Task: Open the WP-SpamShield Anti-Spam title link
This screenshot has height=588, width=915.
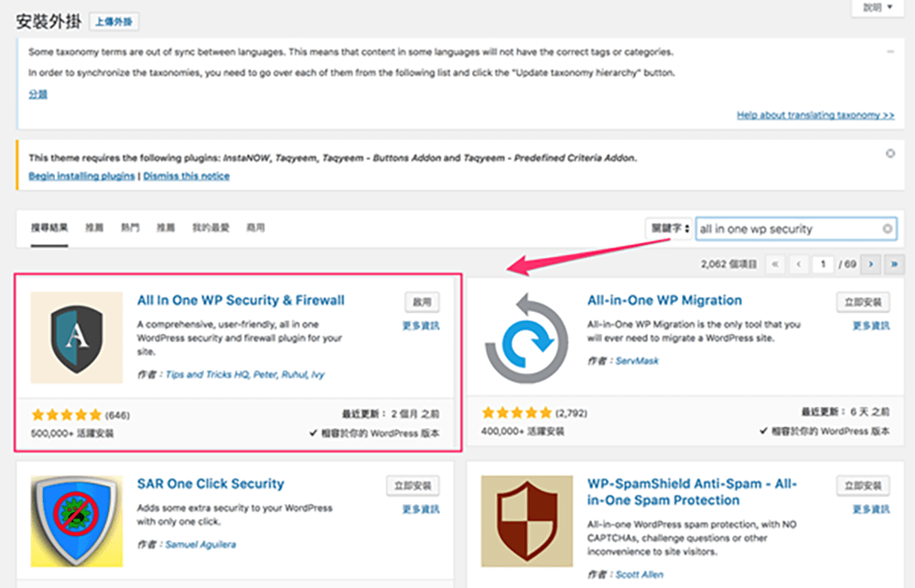Action: [692, 492]
